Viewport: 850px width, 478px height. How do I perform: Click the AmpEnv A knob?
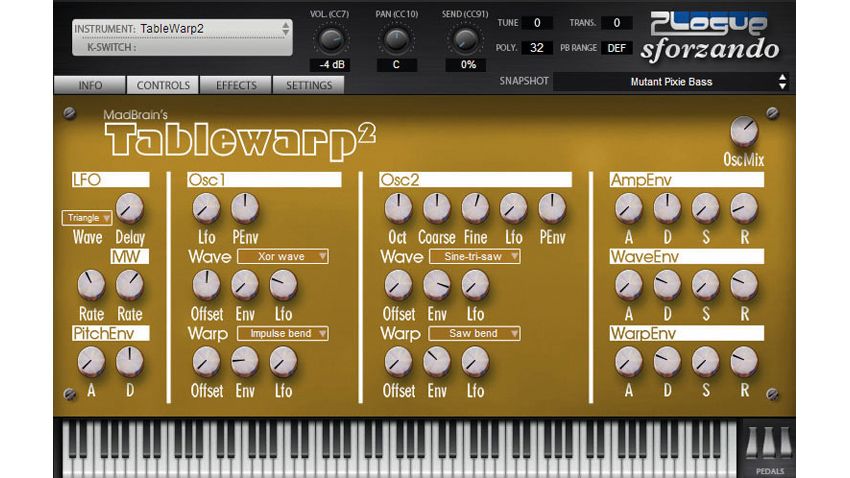[x=629, y=208]
